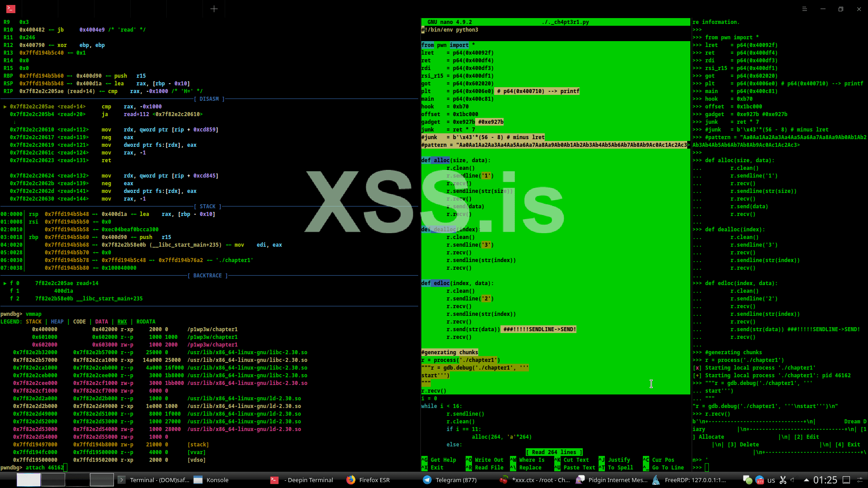Open the Deepin Terminal hamburger menu
This screenshot has width=868, height=488.
pos(804,9)
